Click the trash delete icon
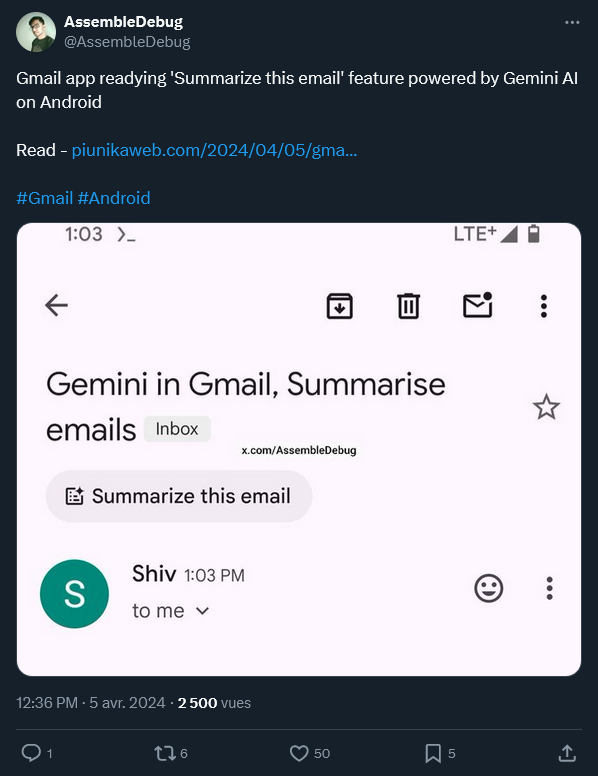Viewport: 598px width, 776px height. (x=408, y=306)
